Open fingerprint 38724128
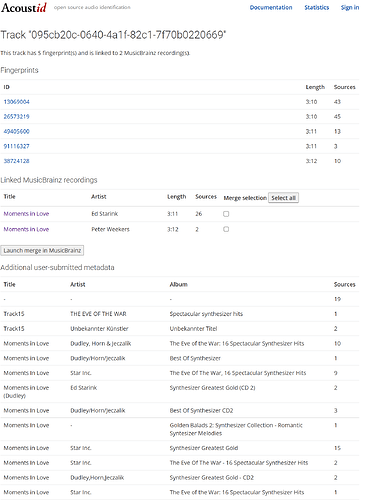This screenshot has height=500, width=365. 16,161
